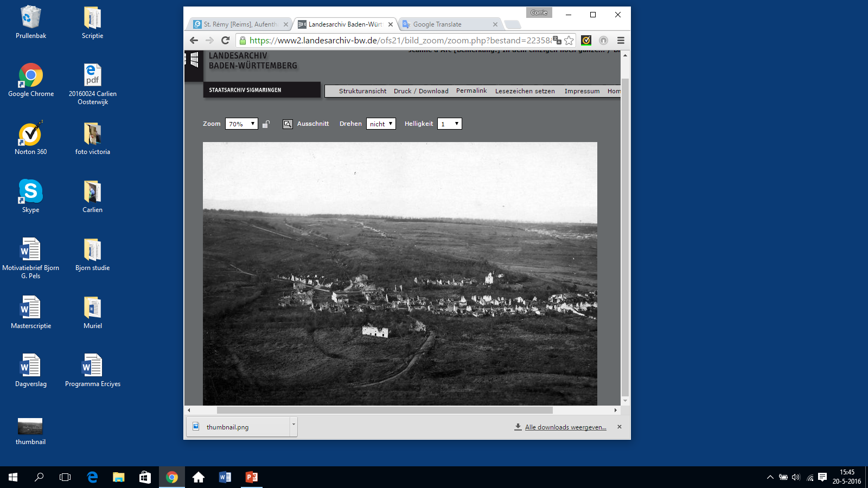
Task: Click the Ausschnitt magnifier icon
Action: pos(288,124)
